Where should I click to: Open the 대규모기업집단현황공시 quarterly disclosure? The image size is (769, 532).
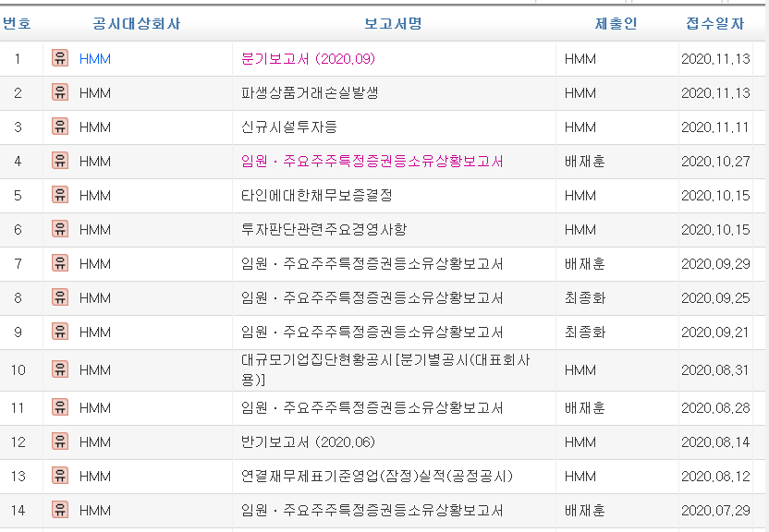[x=385, y=369]
